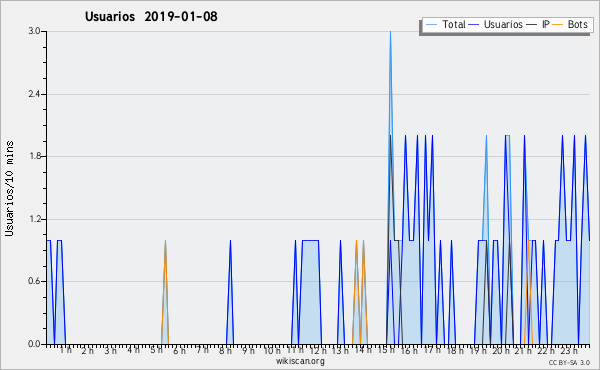Click the 0.0 y-axis value
This screenshot has height=370, width=600.
pos(34,344)
